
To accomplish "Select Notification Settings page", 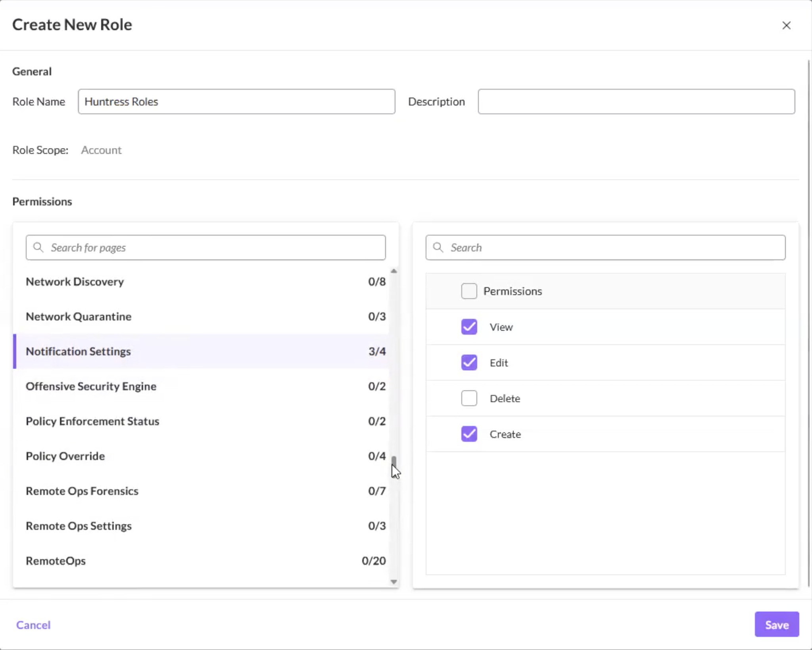I will pyautogui.click(x=201, y=351).
